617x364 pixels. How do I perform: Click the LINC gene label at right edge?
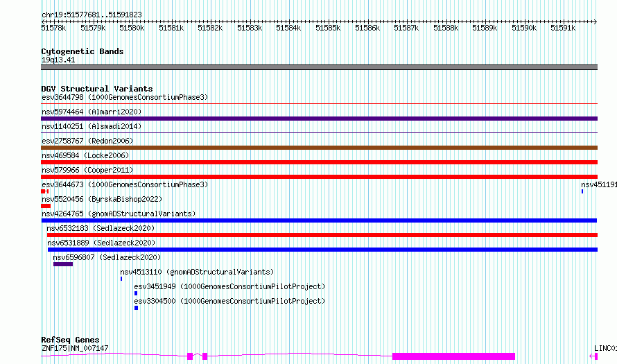click(606, 348)
